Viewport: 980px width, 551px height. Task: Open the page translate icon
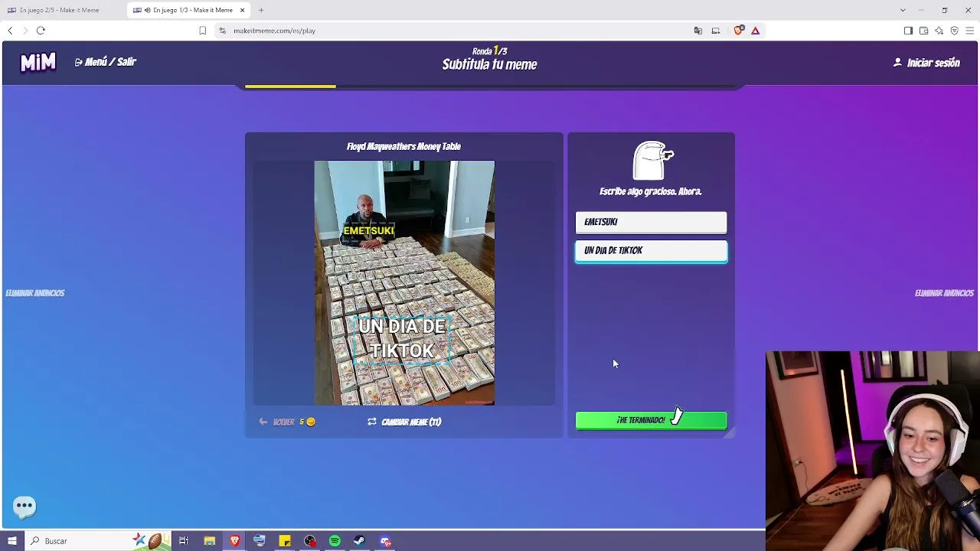[x=697, y=31]
